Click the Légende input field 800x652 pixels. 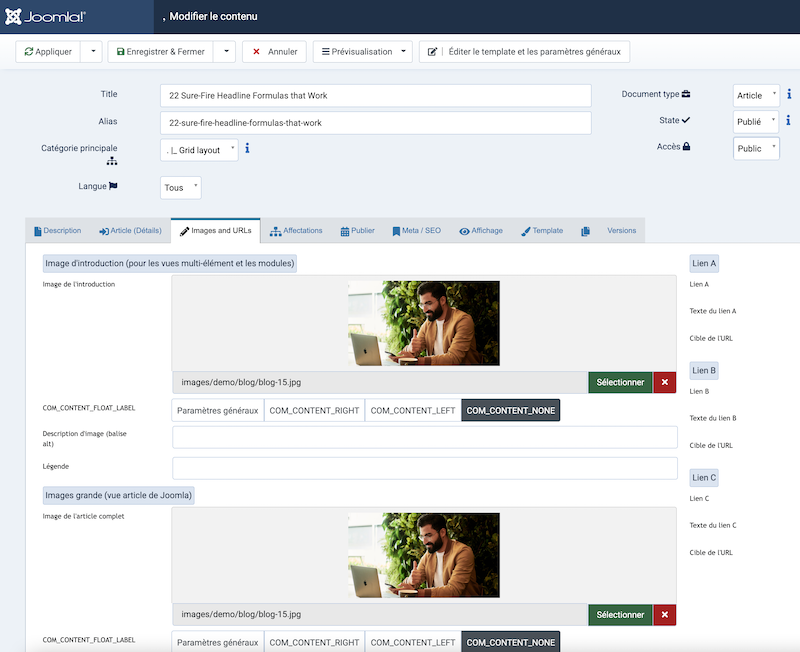pyautogui.click(x=424, y=468)
